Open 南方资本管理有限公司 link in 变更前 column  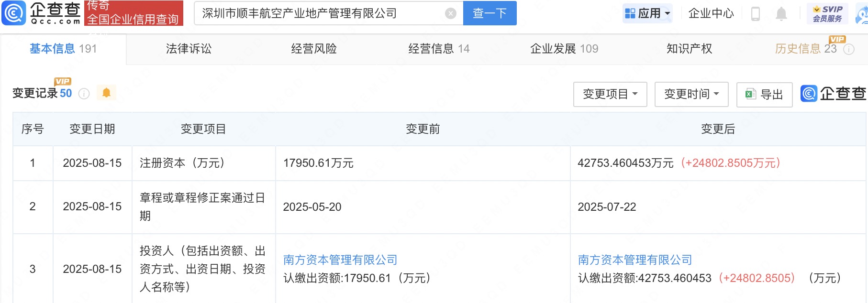340,260
